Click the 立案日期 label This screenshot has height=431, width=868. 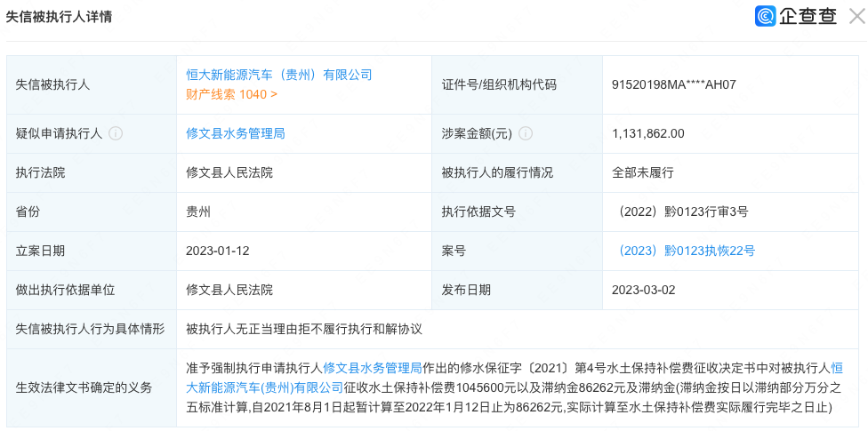click(x=40, y=251)
